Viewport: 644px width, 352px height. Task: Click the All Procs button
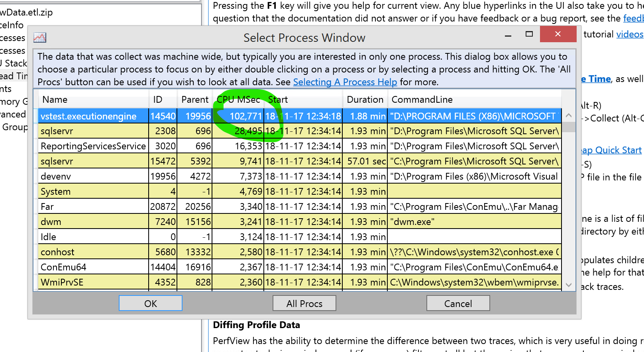[x=304, y=303]
